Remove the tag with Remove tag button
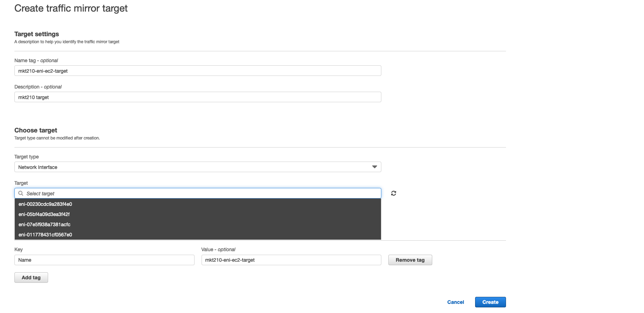 pos(410,260)
